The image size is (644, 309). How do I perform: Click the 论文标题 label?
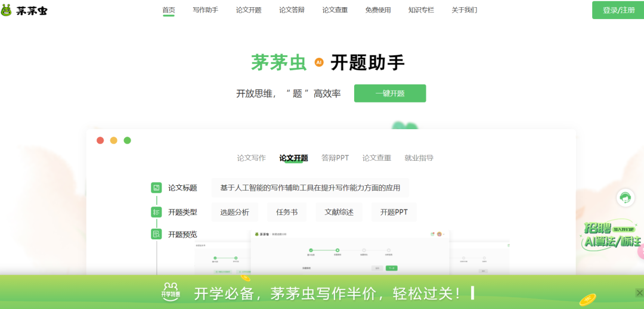coord(182,188)
